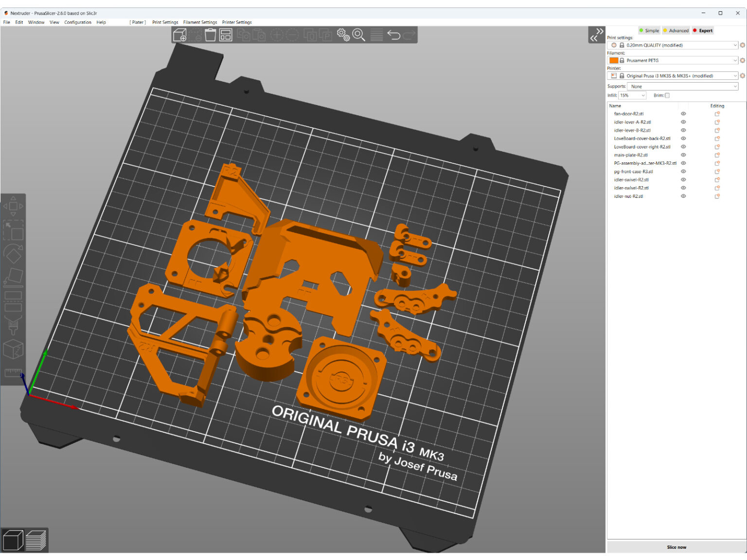The width and height of the screenshot is (747, 560).
Task: Switch to the Variable layer height tool
Action: (376, 35)
